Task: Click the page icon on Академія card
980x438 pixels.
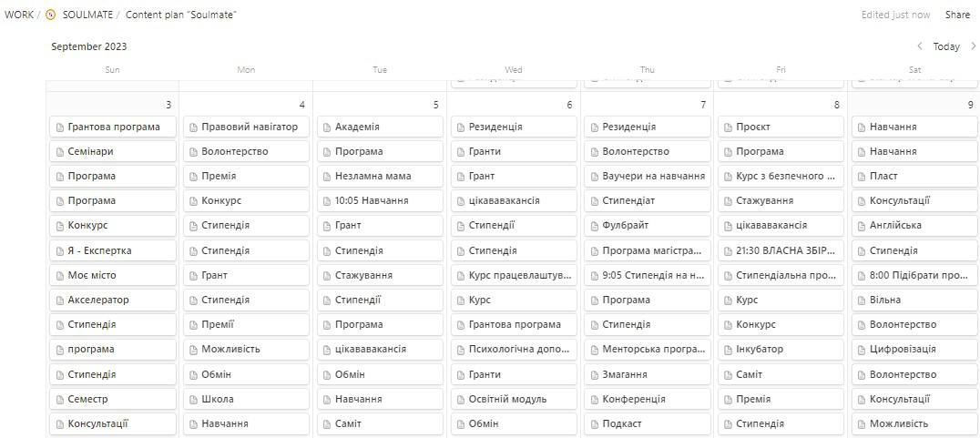Action: click(327, 127)
